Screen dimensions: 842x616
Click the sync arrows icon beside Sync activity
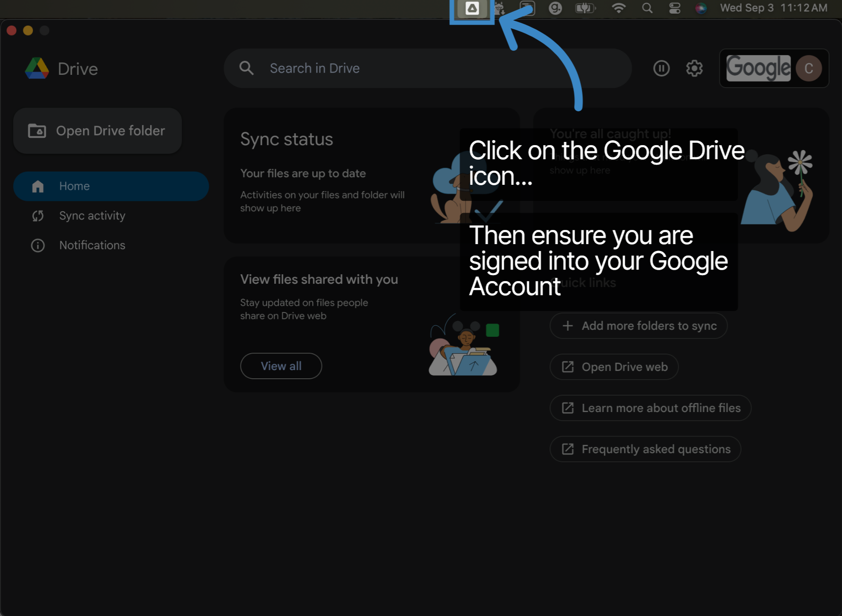point(38,216)
